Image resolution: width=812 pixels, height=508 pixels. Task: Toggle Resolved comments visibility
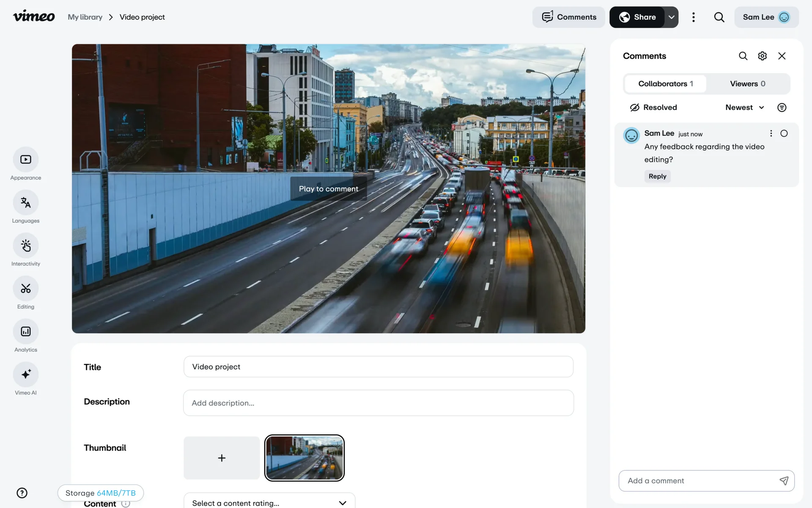tap(653, 108)
